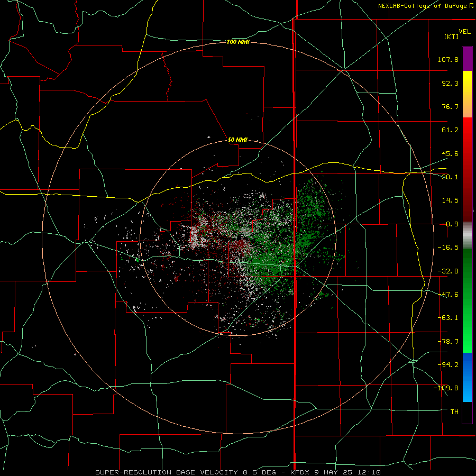The image size is (476, 476).
Task: Click the 45.6 legend value
Action: (450, 153)
